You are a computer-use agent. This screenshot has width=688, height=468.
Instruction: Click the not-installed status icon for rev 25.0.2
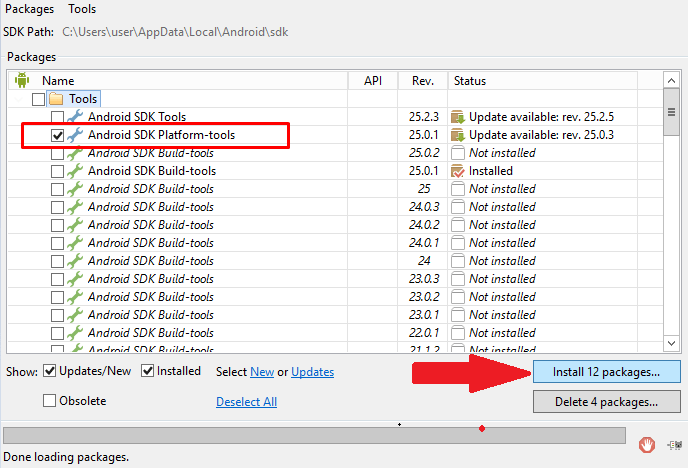click(x=458, y=153)
